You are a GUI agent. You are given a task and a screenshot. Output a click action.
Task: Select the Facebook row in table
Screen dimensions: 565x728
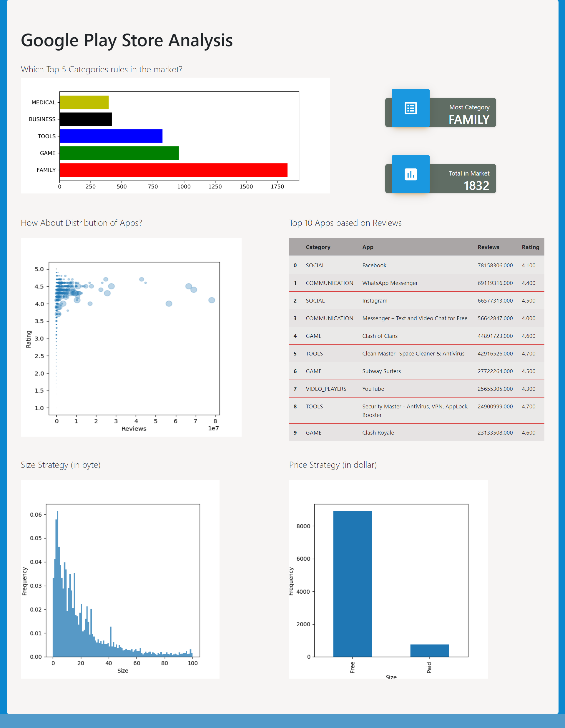(374, 265)
